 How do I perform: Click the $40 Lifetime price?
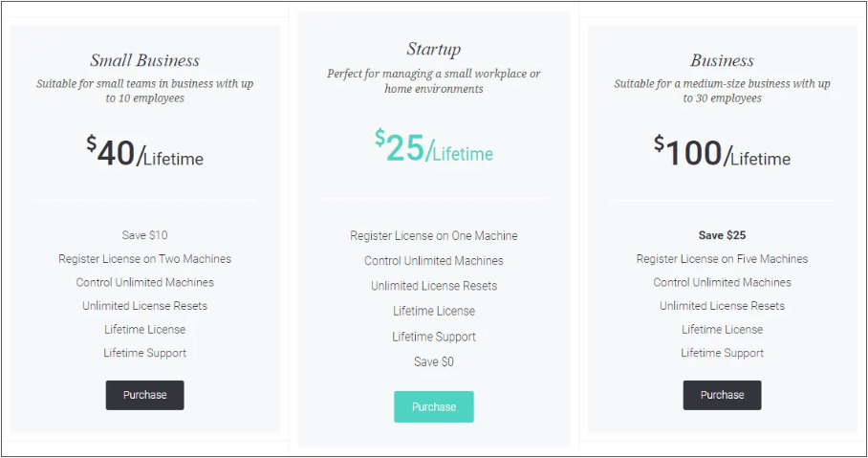(144, 152)
